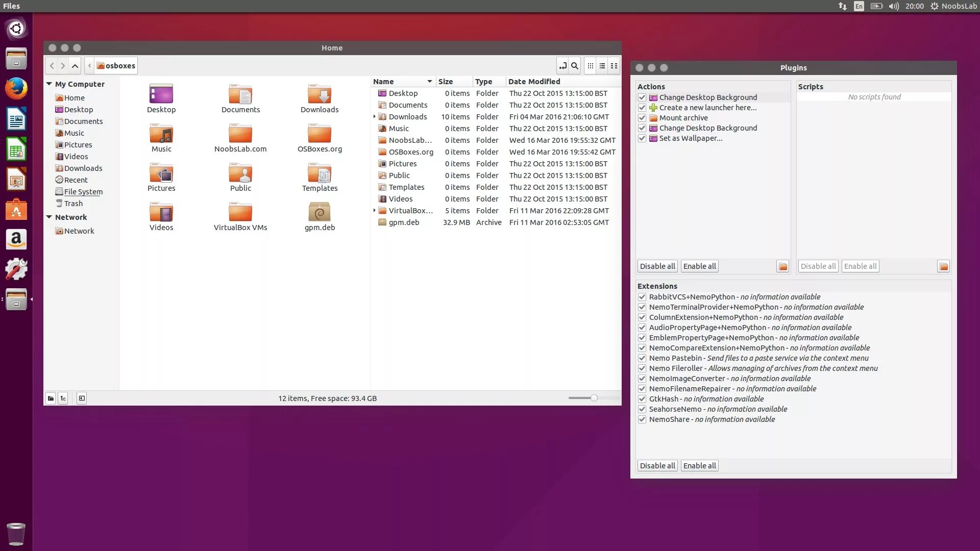980x551 pixels.
Task: Disable the Nemo Pastebin extension checkbox
Action: [642, 358]
